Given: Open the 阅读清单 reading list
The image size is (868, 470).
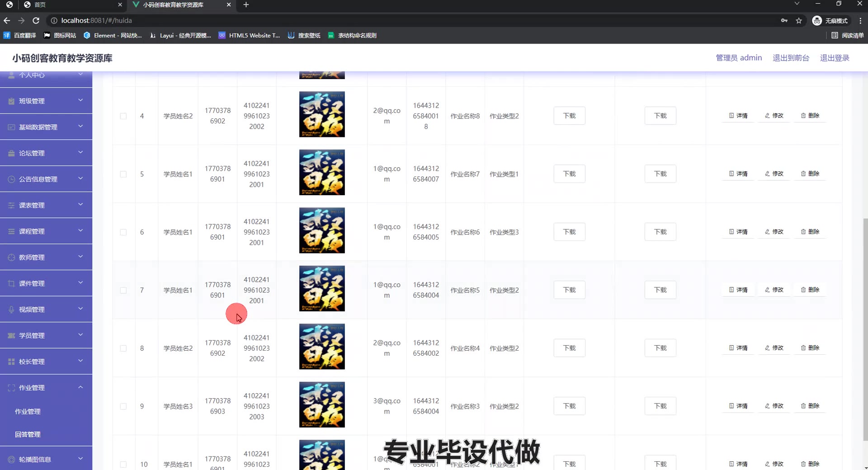Looking at the screenshot, I should coord(848,35).
